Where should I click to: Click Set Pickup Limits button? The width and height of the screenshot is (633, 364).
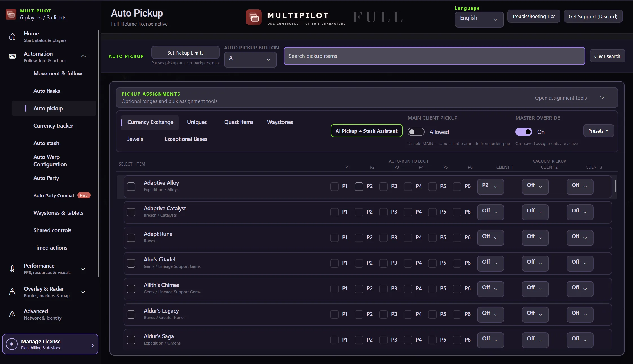tap(185, 53)
